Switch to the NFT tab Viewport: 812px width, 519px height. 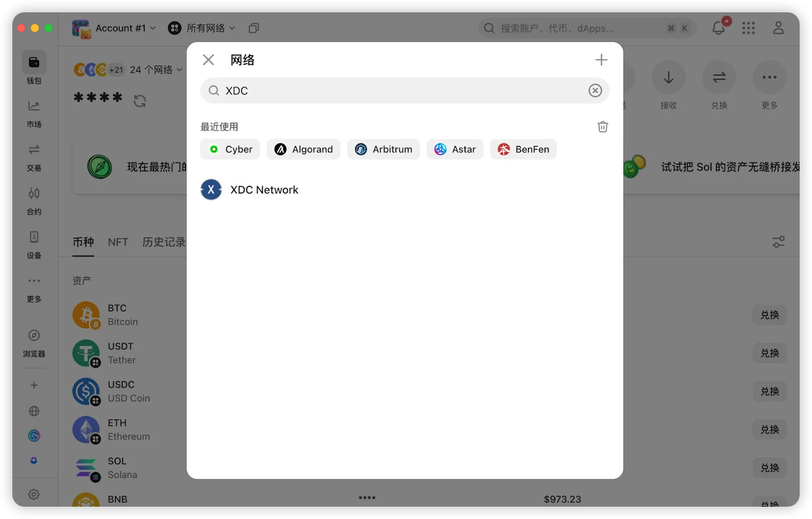pos(118,242)
